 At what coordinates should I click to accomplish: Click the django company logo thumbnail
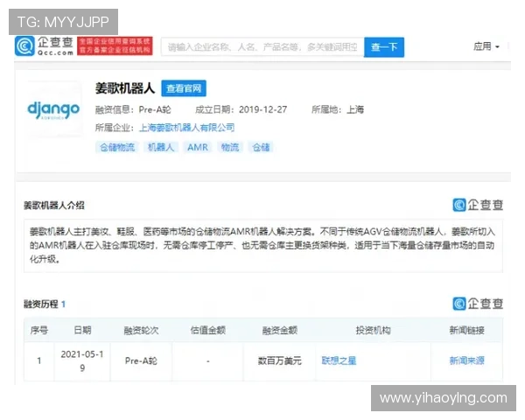(53, 109)
